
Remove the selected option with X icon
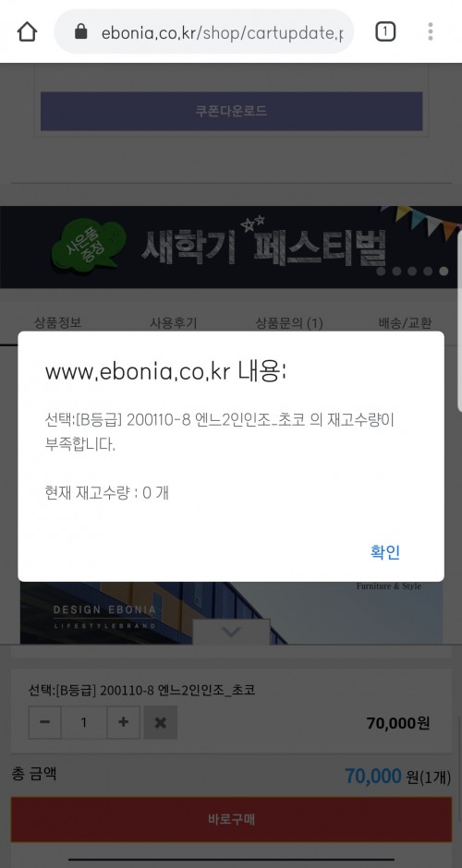(161, 722)
